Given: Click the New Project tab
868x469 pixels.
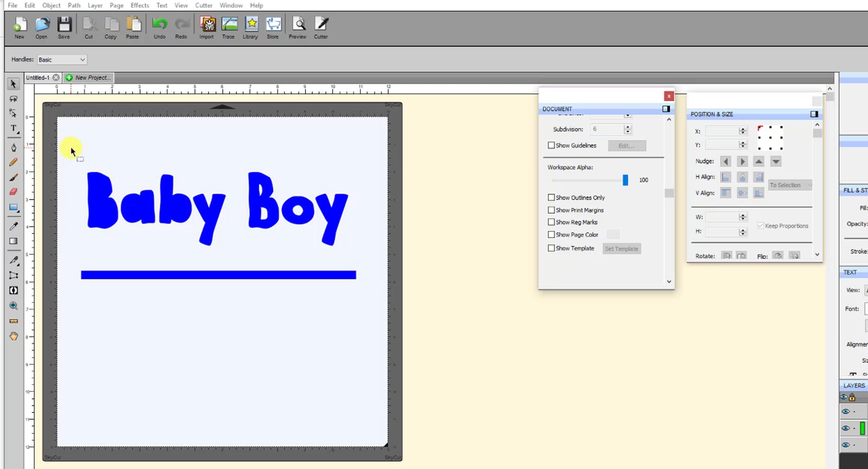Looking at the screenshot, I should pyautogui.click(x=89, y=78).
